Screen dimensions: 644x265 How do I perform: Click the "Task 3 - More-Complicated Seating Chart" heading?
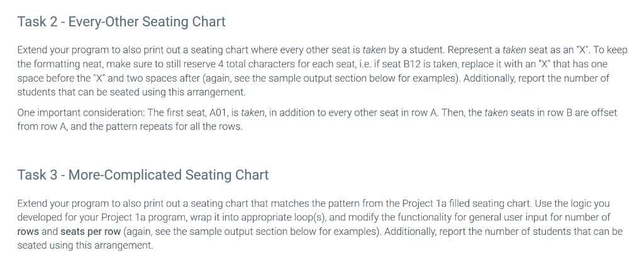pos(143,175)
